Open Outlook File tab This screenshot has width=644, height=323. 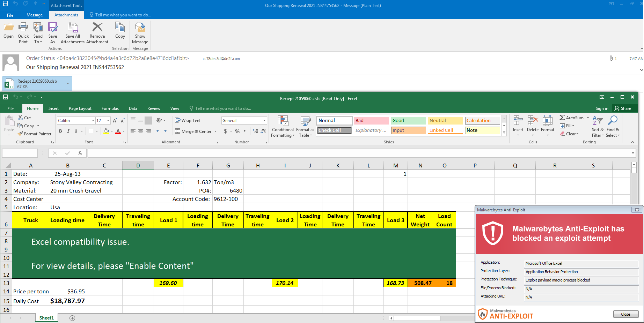click(x=10, y=15)
